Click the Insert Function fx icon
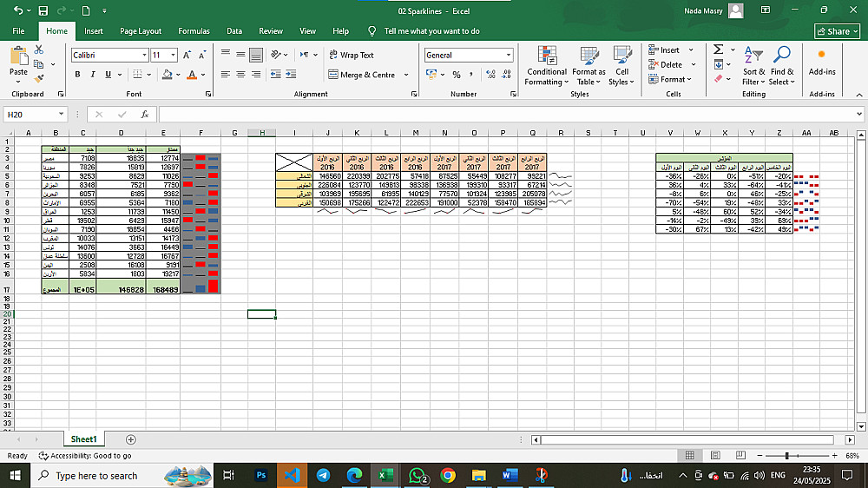Screen dimensions: 868x488 [x=144, y=114]
